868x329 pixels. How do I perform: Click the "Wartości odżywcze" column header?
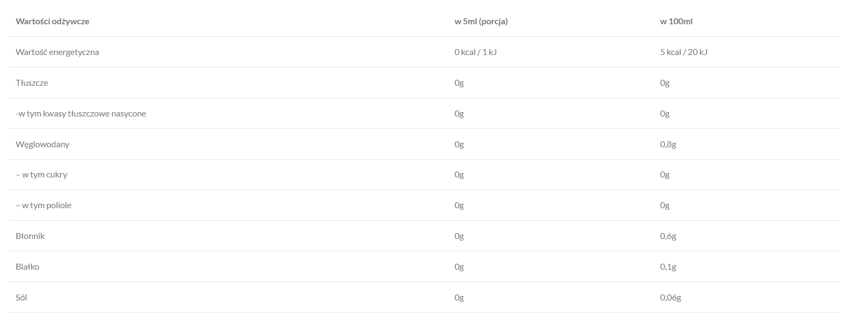click(x=52, y=22)
